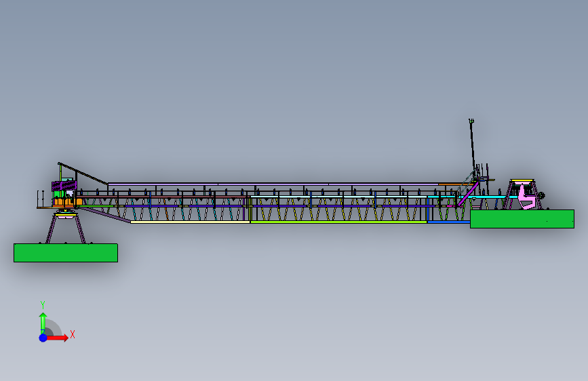Select the cyan top beam near right end
The width and height of the screenshot is (588, 381).
click(x=473, y=197)
